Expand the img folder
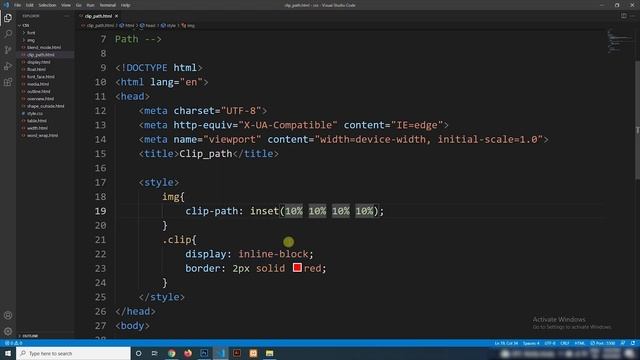 31,40
